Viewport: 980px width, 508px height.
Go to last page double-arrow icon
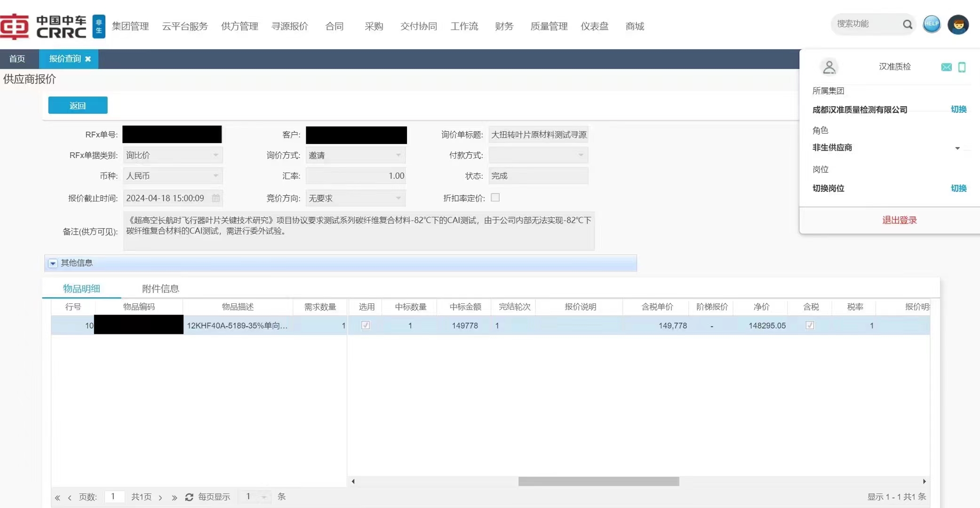[x=175, y=497]
